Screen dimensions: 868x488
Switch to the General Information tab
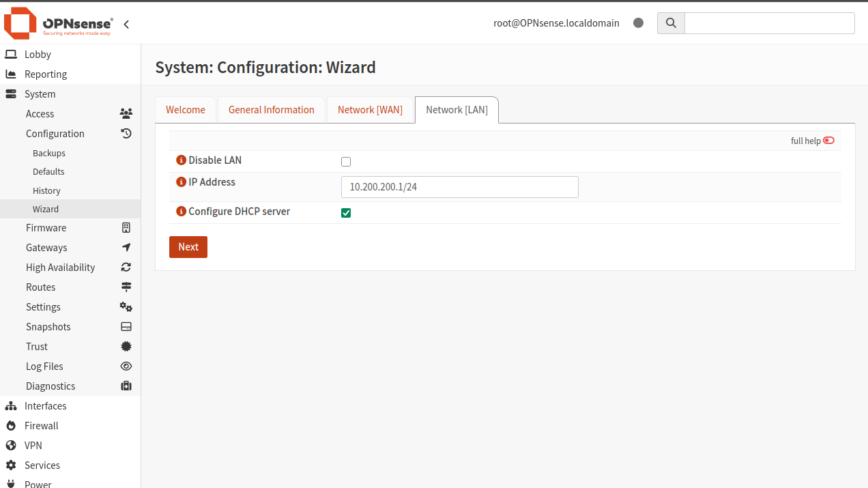[271, 110]
